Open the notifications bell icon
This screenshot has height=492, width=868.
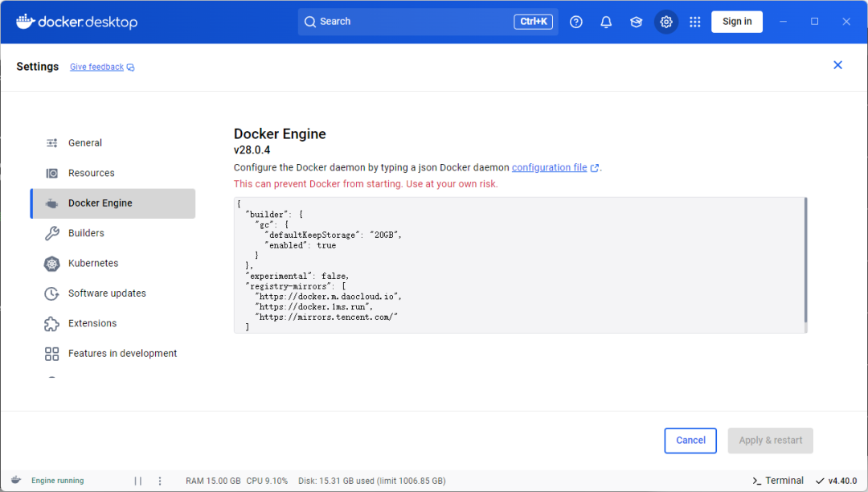pos(606,22)
